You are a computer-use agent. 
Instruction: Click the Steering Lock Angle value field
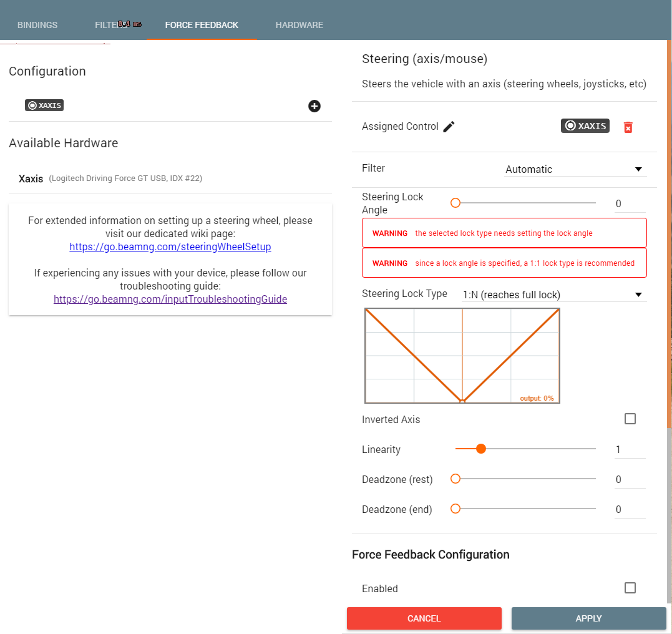(x=630, y=203)
